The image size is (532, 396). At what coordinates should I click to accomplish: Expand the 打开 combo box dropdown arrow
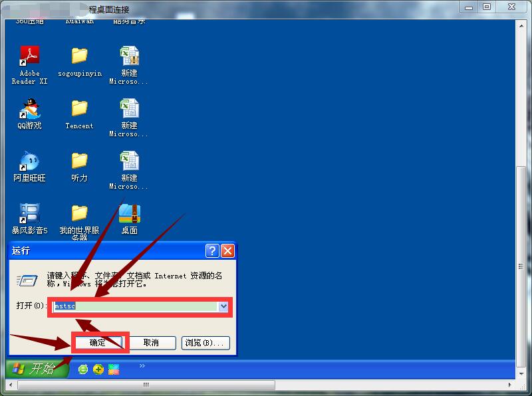[x=223, y=306]
